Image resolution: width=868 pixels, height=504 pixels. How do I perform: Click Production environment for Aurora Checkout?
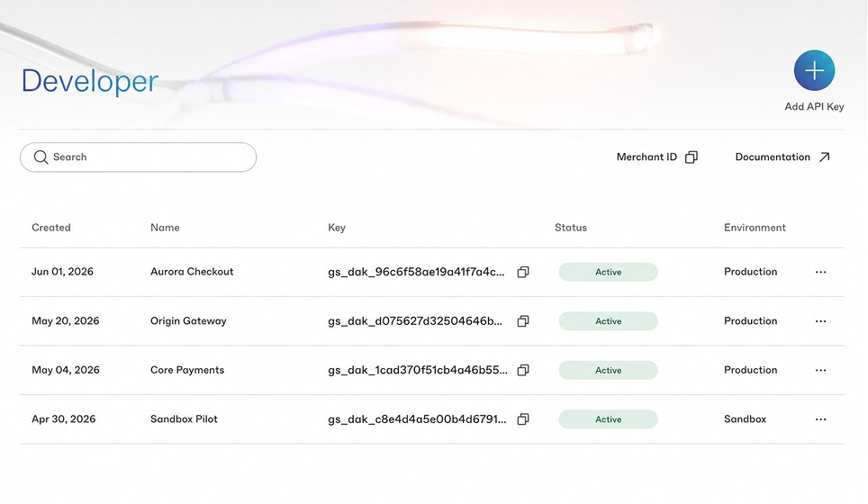pyautogui.click(x=751, y=272)
